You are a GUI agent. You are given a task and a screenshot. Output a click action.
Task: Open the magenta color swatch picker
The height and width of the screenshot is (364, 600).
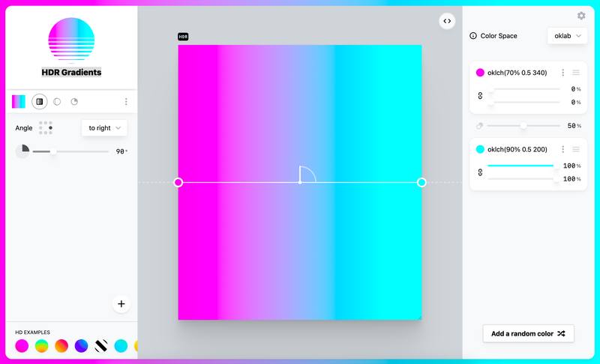(480, 73)
